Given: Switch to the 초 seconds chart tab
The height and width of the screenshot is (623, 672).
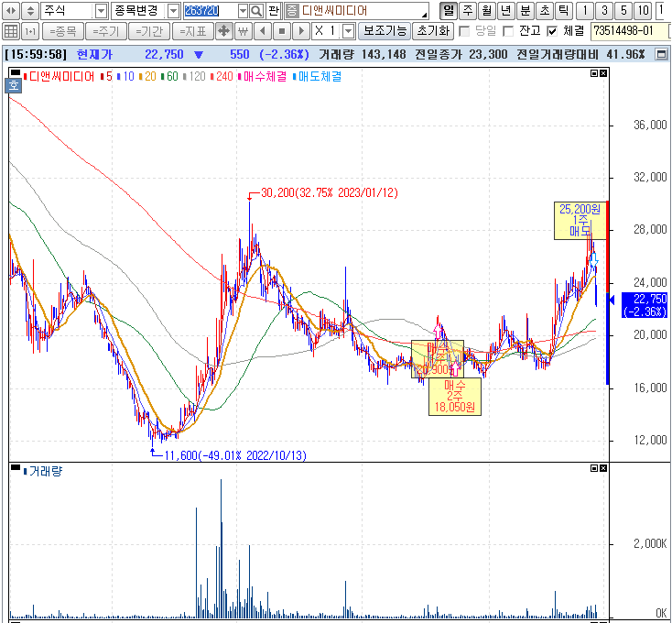Looking at the screenshot, I should coord(545,11).
